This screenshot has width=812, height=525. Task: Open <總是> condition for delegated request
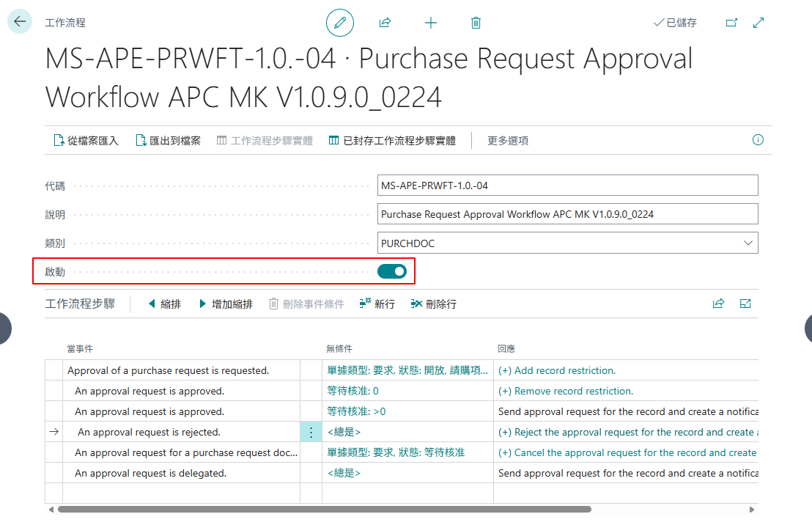click(344, 473)
